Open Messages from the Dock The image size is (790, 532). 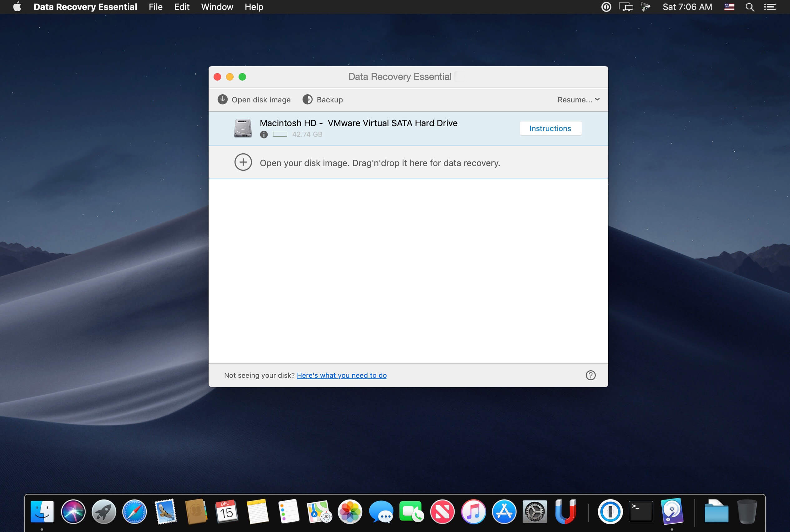point(381,512)
